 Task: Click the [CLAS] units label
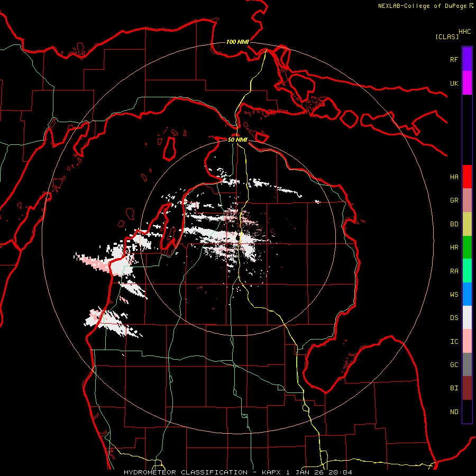tap(447, 36)
